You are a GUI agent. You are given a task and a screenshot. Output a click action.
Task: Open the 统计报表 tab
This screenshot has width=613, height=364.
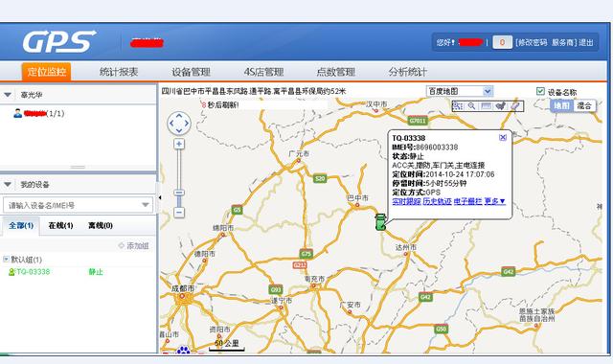tap(119, 72)
